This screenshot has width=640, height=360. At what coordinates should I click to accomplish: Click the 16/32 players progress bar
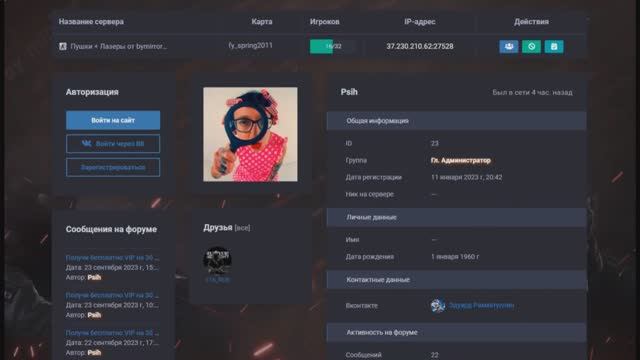click(332, 46)
